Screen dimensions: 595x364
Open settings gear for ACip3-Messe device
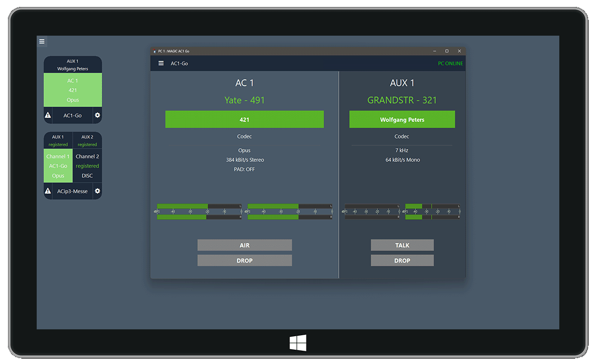97,191
